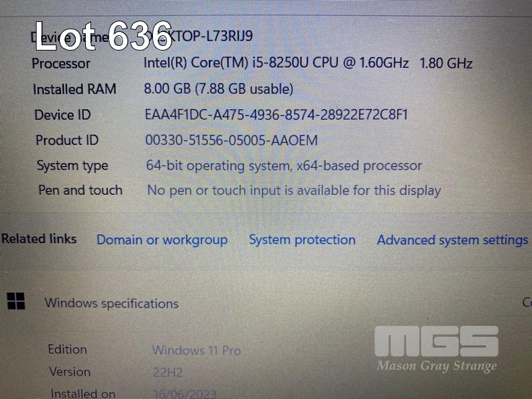Click the MGS logo watermark

point(436,341)
